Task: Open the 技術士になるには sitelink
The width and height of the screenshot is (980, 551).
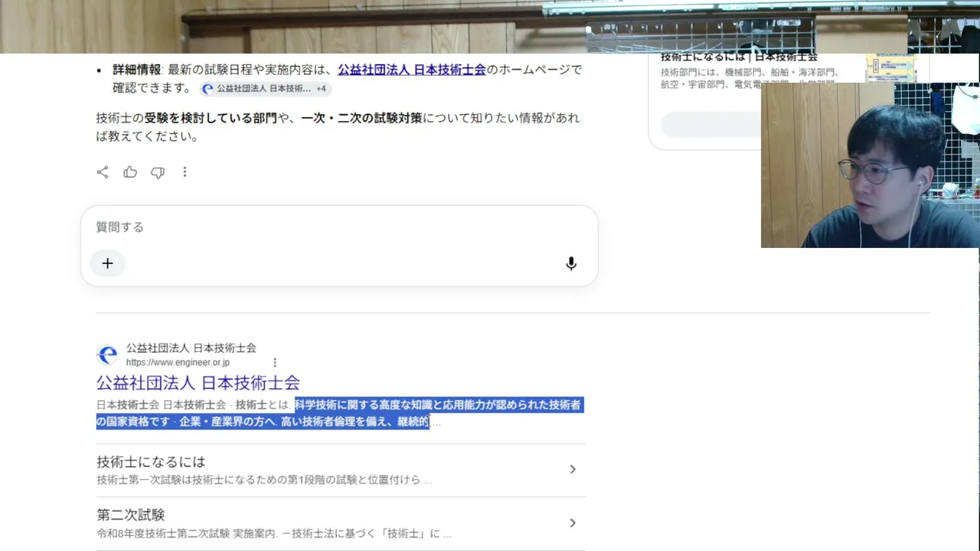Action: (x=151, y=462)
